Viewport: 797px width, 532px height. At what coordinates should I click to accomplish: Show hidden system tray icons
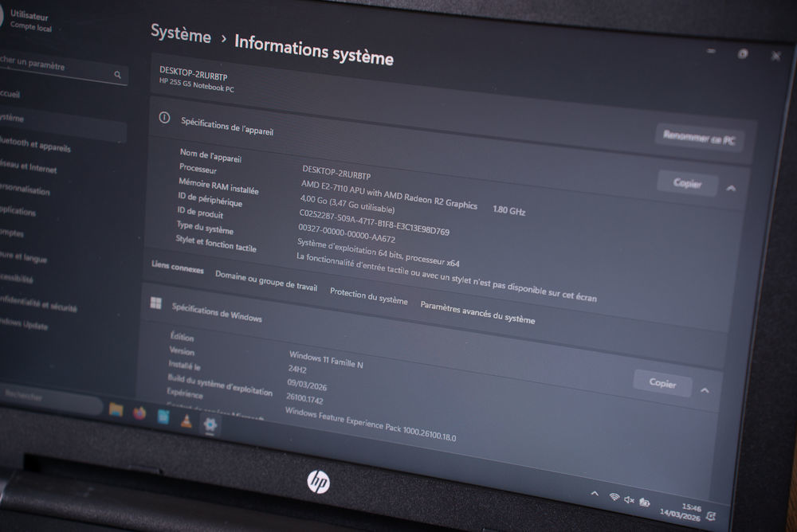click(x=594, y=494)
